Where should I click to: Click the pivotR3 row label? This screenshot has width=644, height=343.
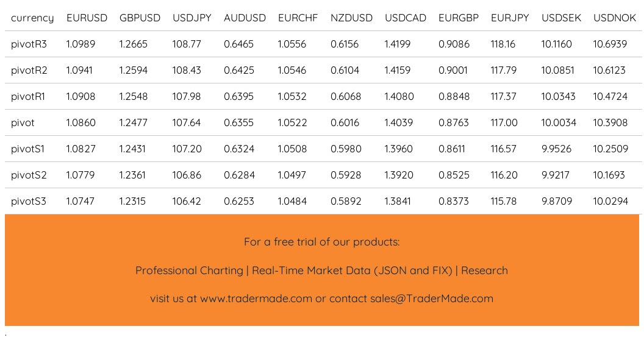pyautogui.click(x=29, y=44)
